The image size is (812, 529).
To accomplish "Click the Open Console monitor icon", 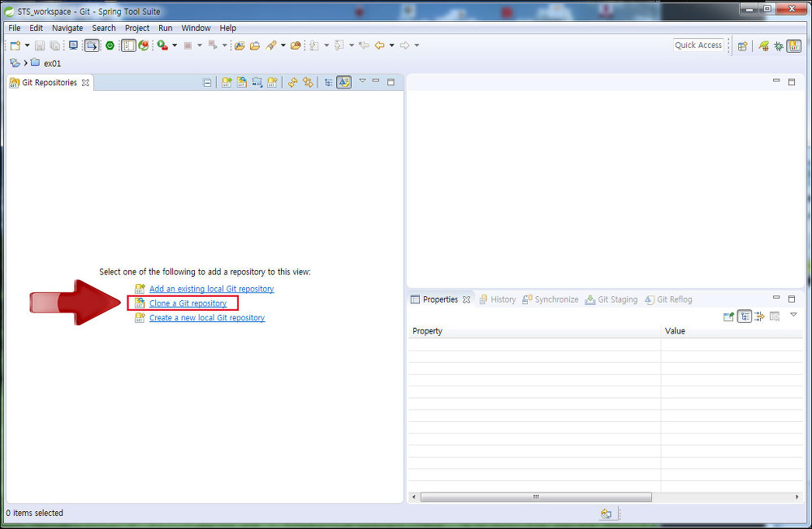I will point(74,45).
